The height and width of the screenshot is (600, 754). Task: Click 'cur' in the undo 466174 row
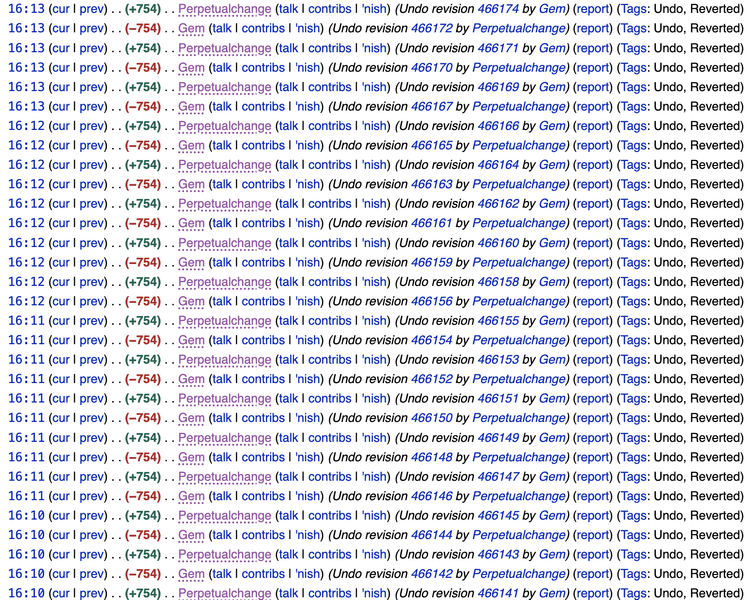pos(61,9)
